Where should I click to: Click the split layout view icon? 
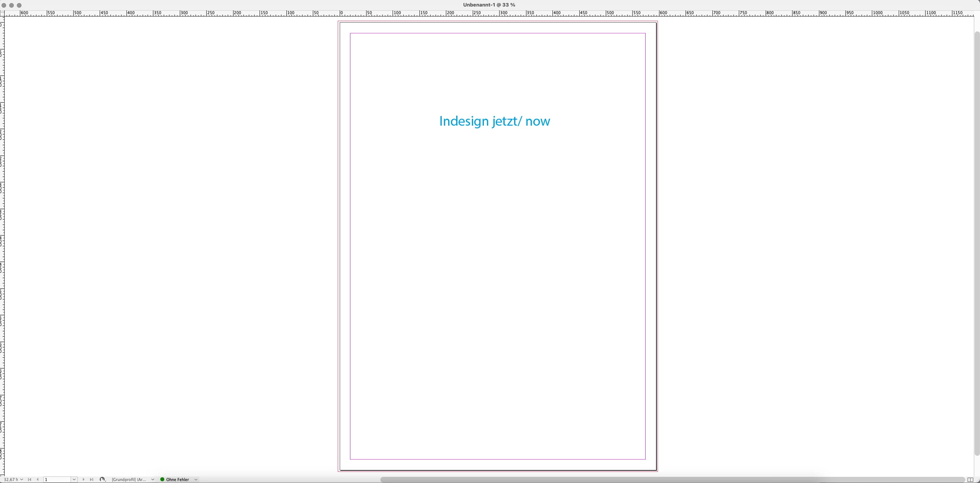click(970, 480)
